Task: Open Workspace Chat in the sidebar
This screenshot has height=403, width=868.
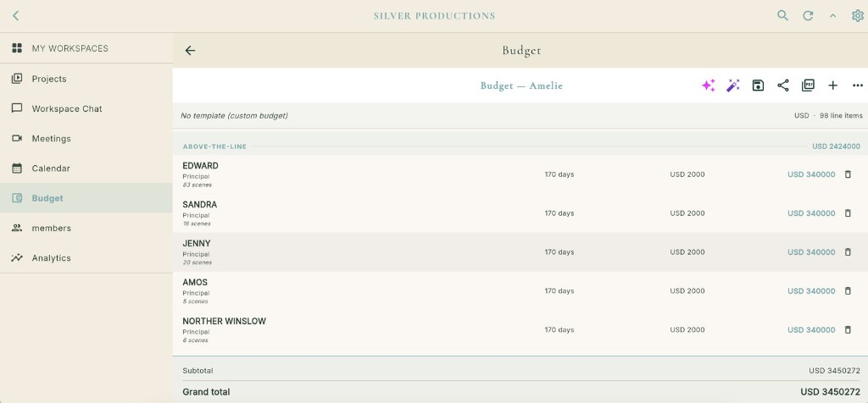Action: coord(86,108)
